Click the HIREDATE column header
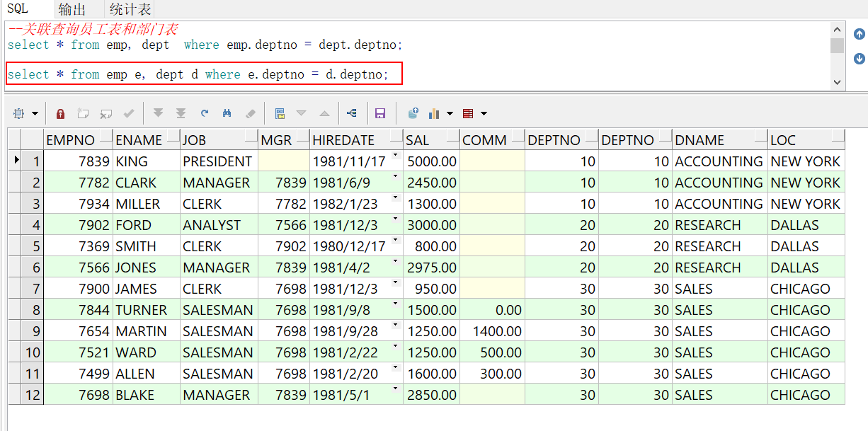 coord(356,139)
